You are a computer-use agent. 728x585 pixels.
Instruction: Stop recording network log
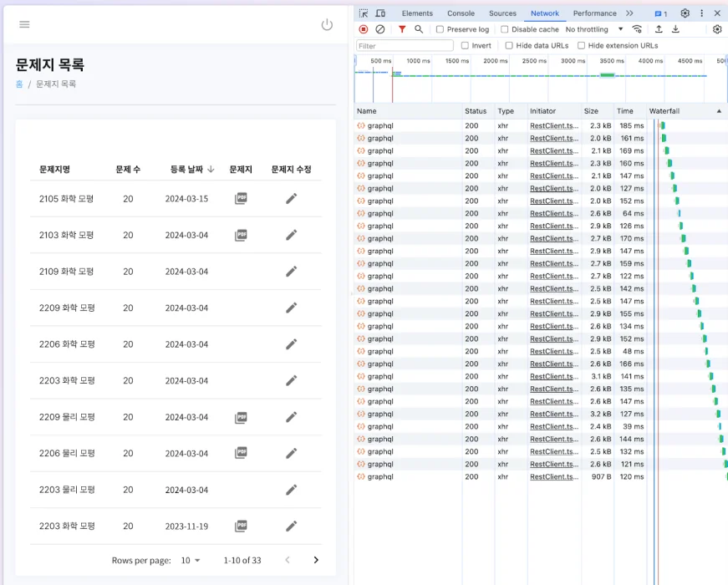(364, 29)
